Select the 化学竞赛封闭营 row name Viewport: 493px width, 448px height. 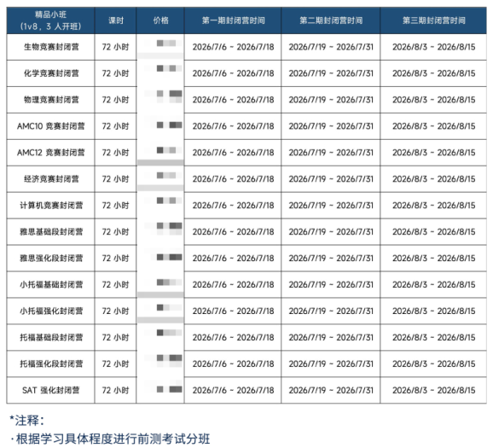(x=51, y=73)
